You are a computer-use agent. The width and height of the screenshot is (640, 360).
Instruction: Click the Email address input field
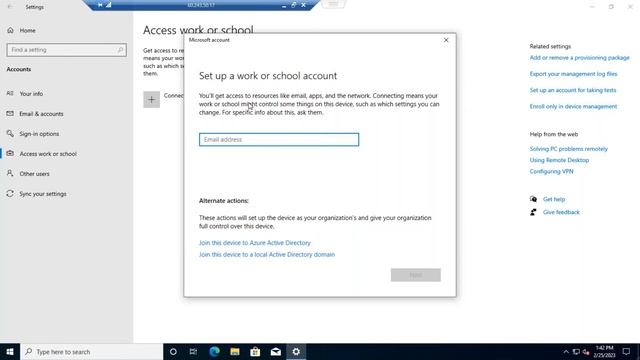pos(279,140)
